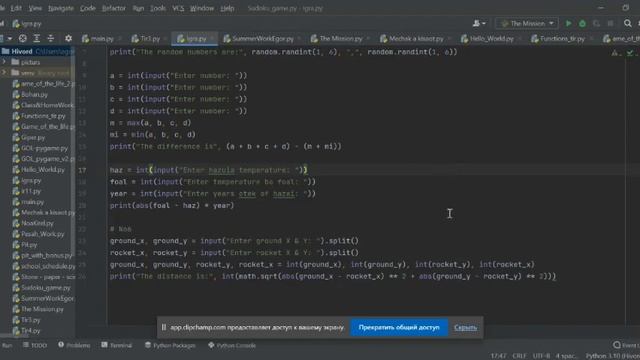This screenshot has height=360, width=640.
Task: Open the Code menu
Action: point(88,8)
